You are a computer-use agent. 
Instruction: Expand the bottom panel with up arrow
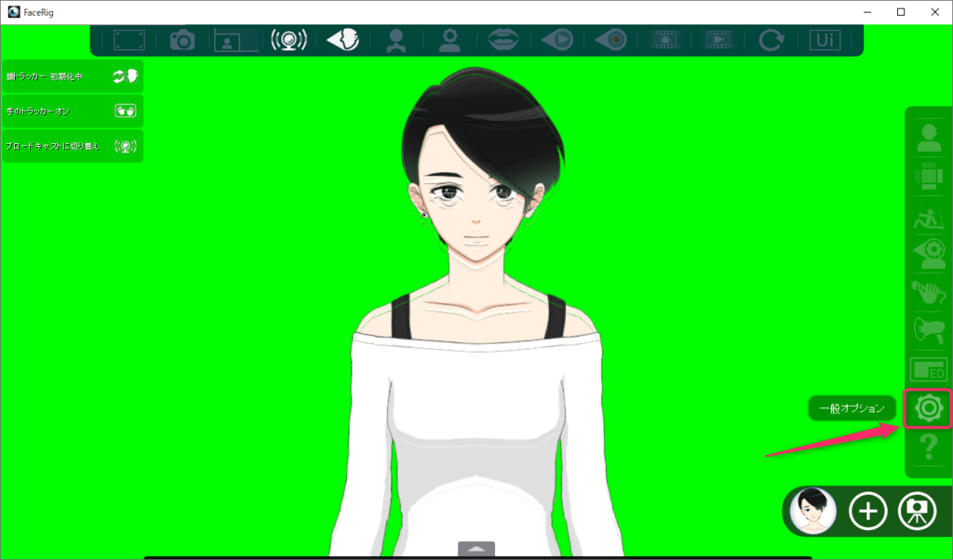(x=476, y=549)
